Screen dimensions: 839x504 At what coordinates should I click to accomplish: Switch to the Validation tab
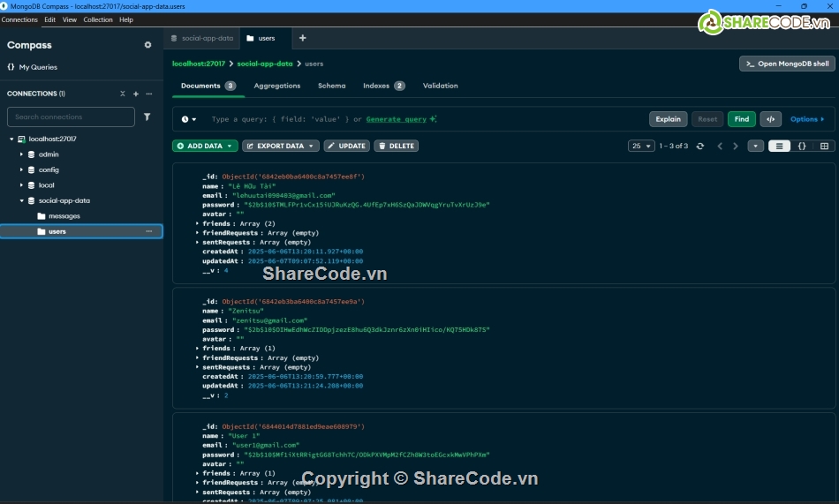tap(441, 86)
